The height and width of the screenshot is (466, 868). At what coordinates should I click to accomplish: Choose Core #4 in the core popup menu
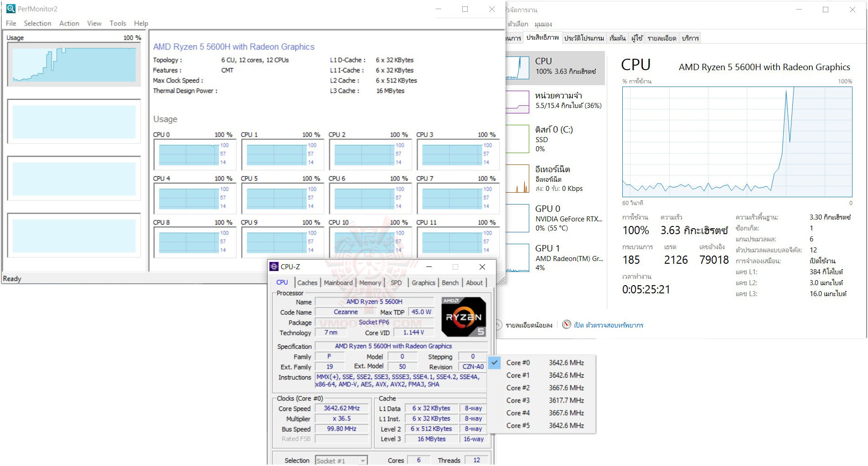point(542,413)
